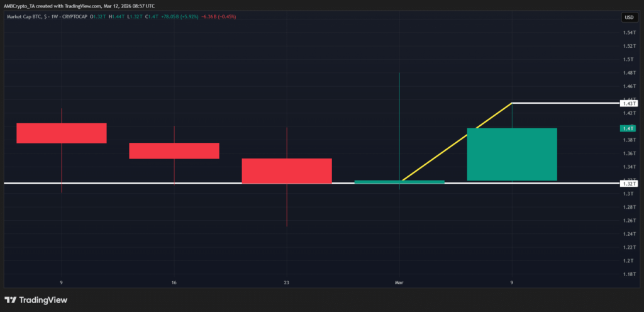Viewport: 644px width, 312px height.
Task: Select the red candle above date 23
Action: pos(287,170)
